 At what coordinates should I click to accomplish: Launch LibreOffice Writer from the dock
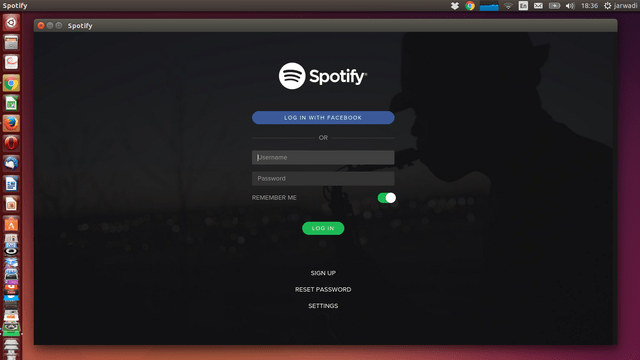click(11, 184)
